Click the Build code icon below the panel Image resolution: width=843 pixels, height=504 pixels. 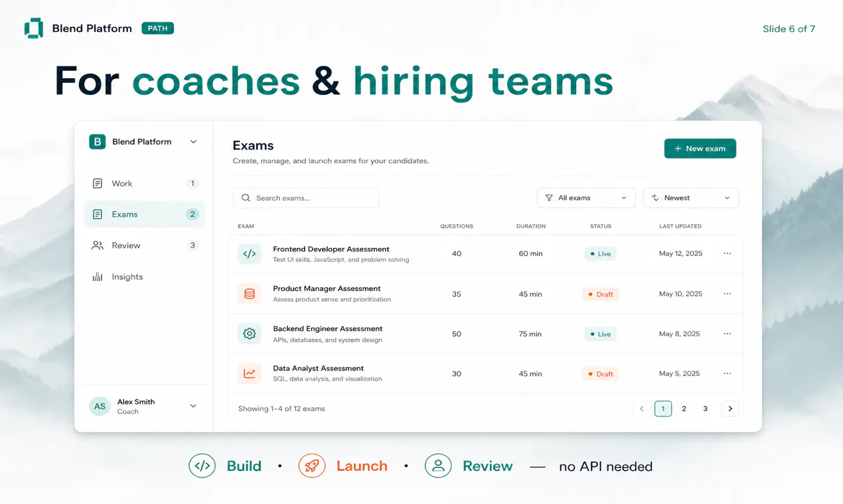click(202, 466)
